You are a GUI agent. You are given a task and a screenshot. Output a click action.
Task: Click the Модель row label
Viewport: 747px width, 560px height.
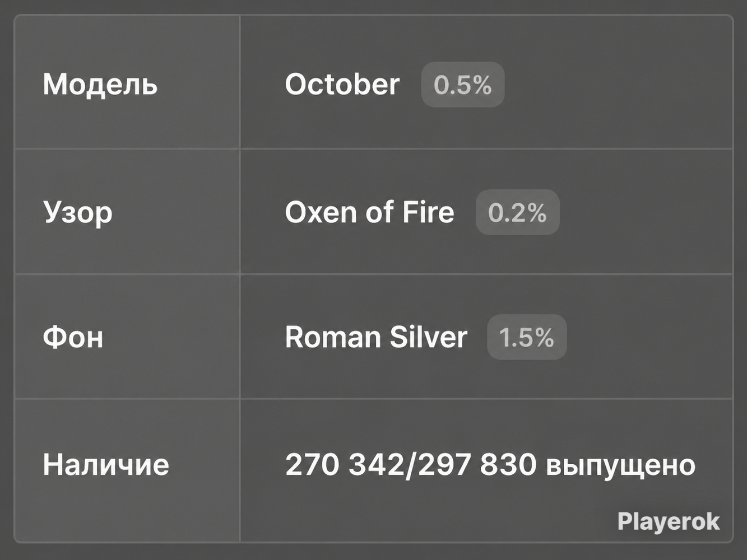(x=100, y=85)
